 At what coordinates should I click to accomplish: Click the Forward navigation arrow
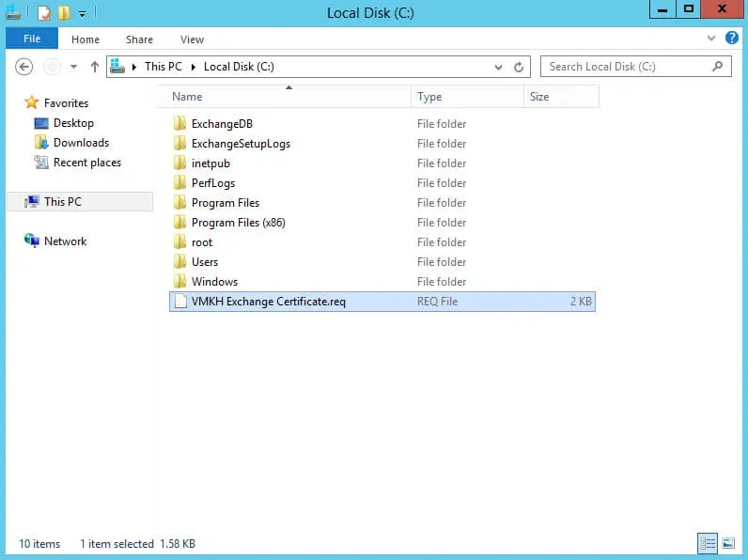52,67
